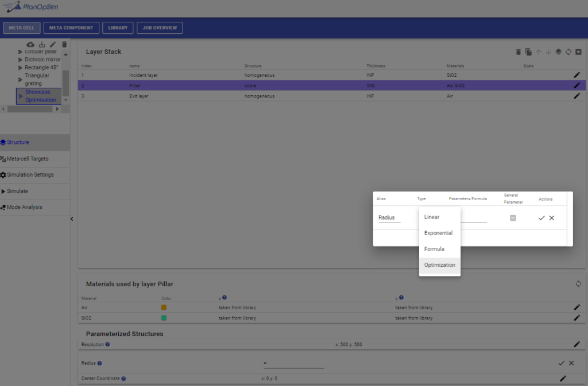Edit the Pillar layer with pencil icon
Viewport: 588px width, 386px height.
[x=577, y=85]
